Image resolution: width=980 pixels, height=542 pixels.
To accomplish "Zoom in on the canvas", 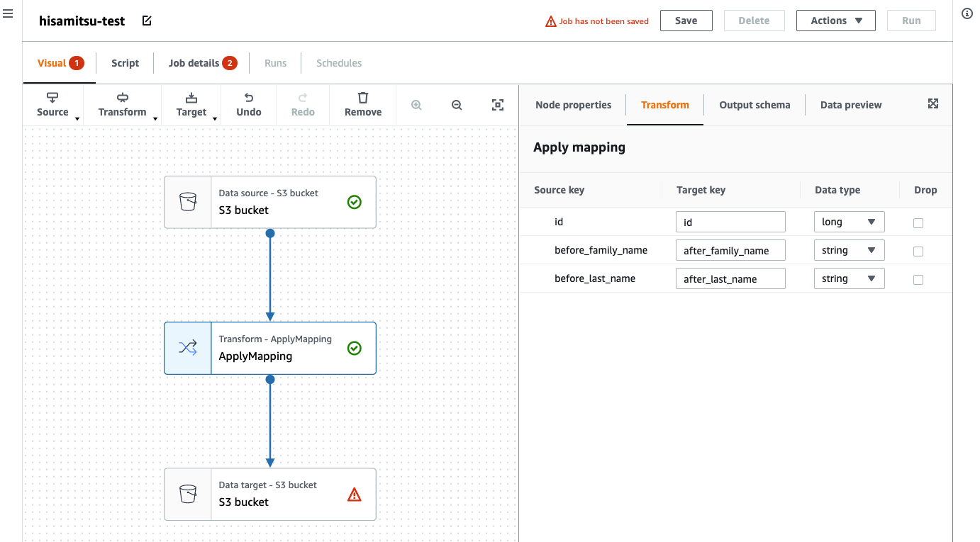I will (x=417, y=105).
